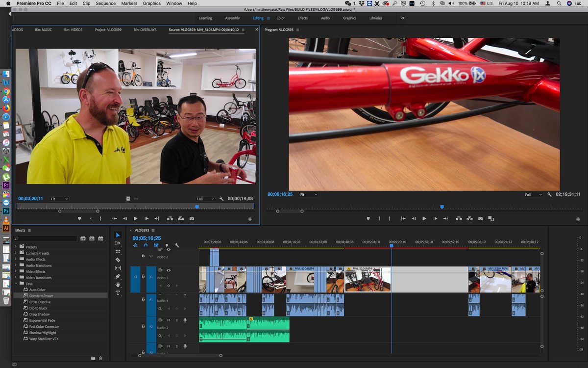The height and width of the screenshot is (368, 588).
Task: Select the Razor tool
Action: pos(118,260)
